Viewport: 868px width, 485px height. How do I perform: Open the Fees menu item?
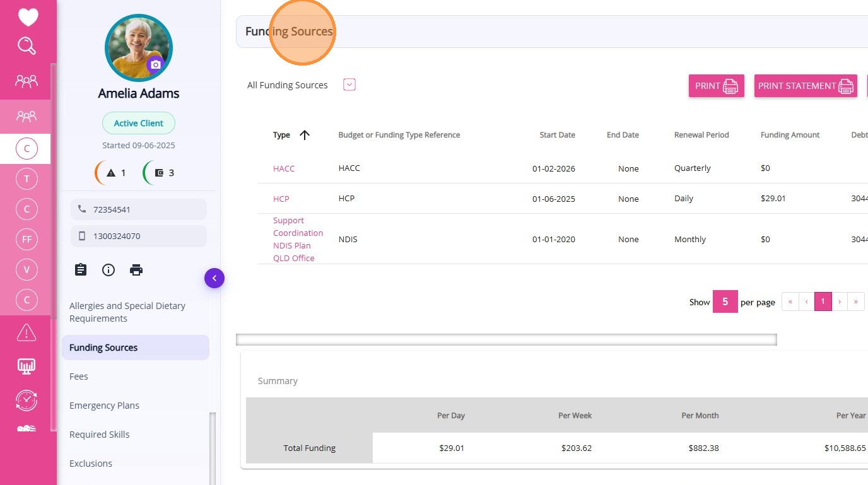point(79,377)
